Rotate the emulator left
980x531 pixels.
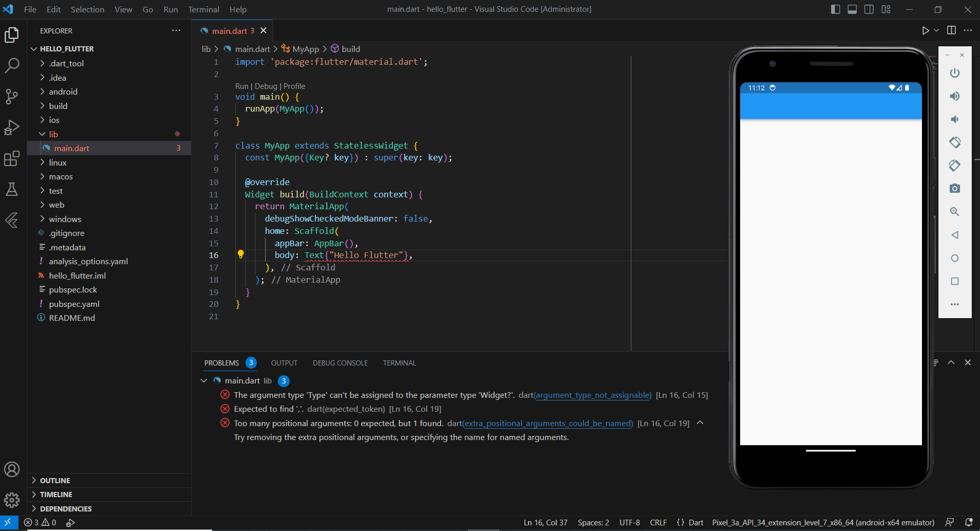click(955, 142)
